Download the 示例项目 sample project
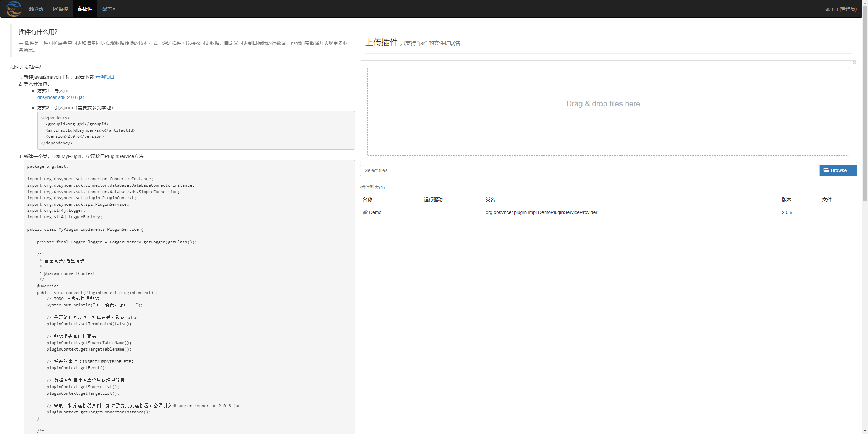This screenshot has width=868, height=434. [104, 77]
